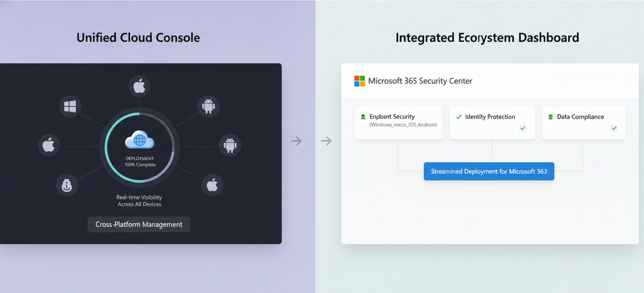The height and width of the screenshot is (293, 644).
Task: Click the 'Integrated Ecorystem Dashboard' heading
Action: click(x=487, y=38)
